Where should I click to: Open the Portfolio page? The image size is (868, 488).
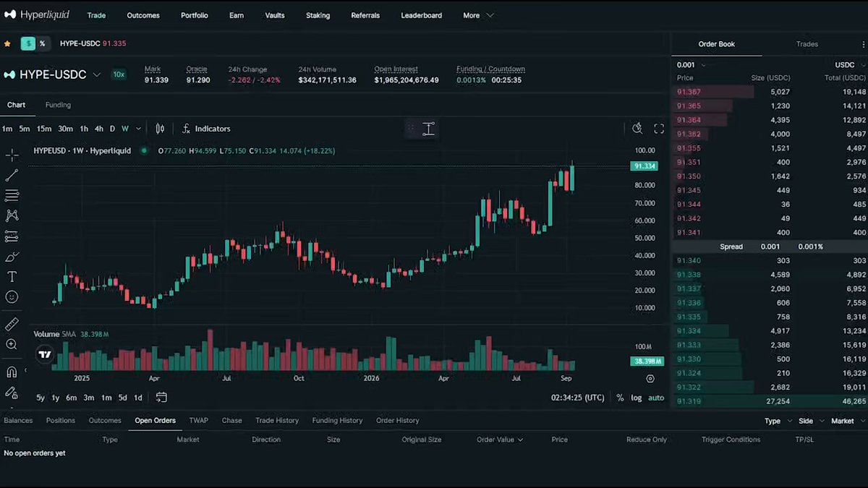coord(195,15)
